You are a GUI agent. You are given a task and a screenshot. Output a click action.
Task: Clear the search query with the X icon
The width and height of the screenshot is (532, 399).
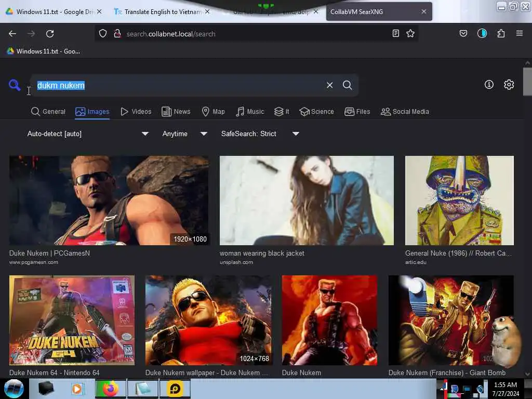pos(329,85)
